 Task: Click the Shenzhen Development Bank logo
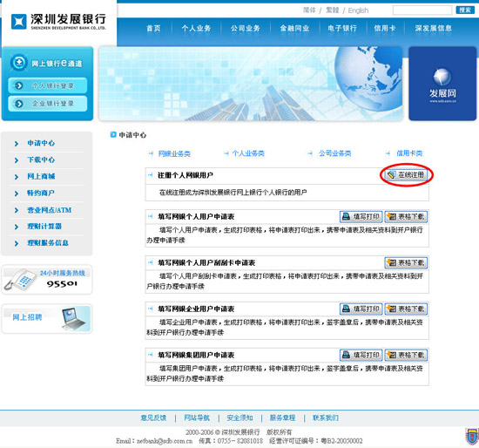coord(58,22)
